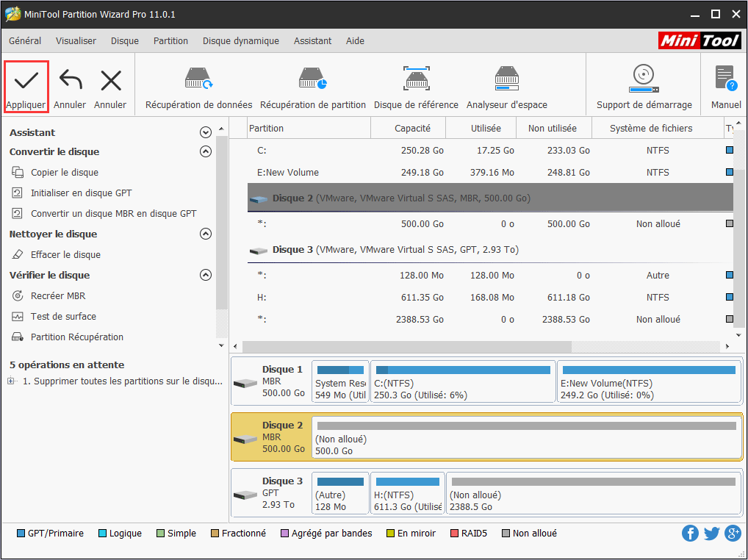Open the Disque menu
Image resolution: width=748 pixels, height=560 pixels.
click(x=125, y=41)
